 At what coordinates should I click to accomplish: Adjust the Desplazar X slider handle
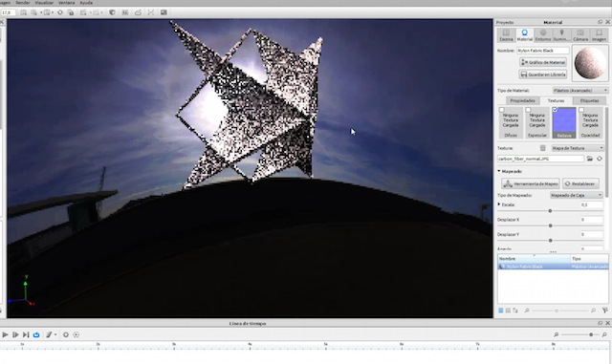point(551,225)
